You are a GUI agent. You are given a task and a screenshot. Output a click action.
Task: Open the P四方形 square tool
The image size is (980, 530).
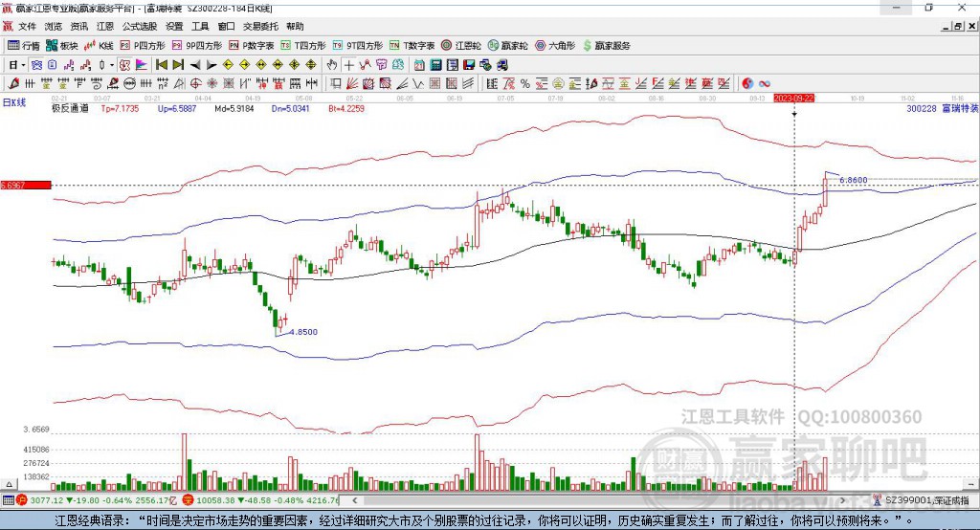pos(143,46)
